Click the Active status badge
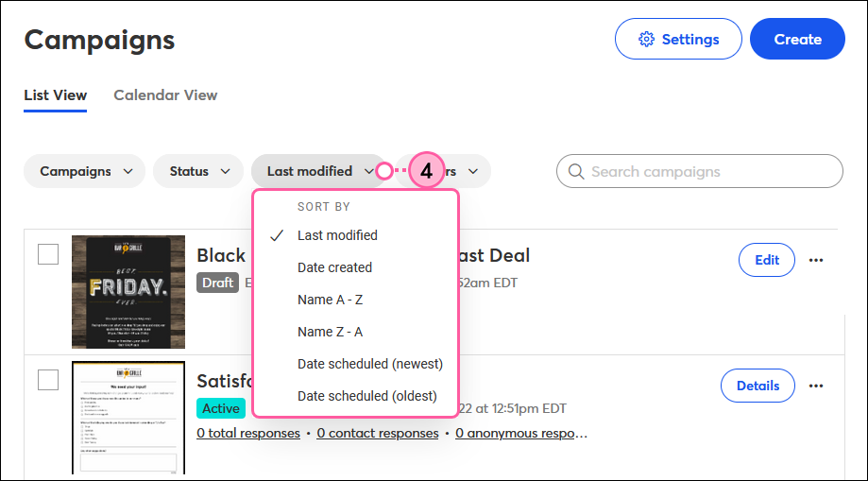The image size is (868, 481). click(221, 408)
